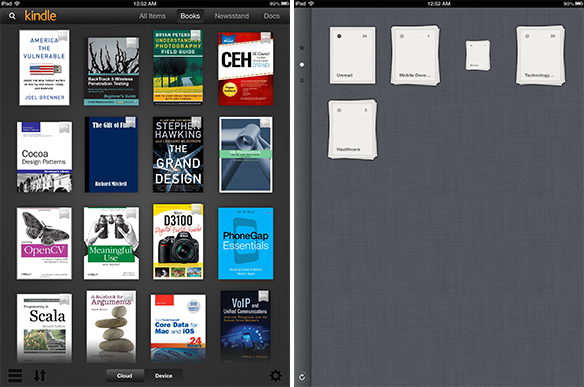Tap the Unread stack's dark dot indicator
This screenshot has height=387, width=584.
point(339,36)
